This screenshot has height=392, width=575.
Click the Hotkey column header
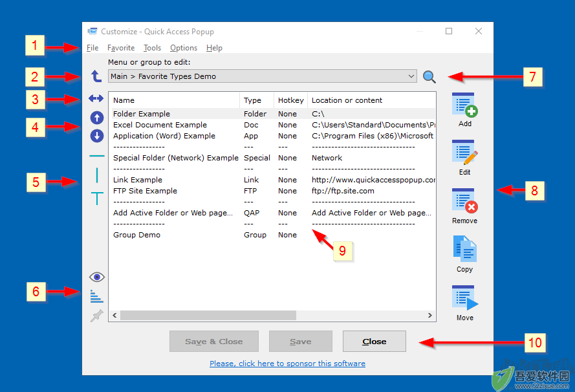pos(290,100)
